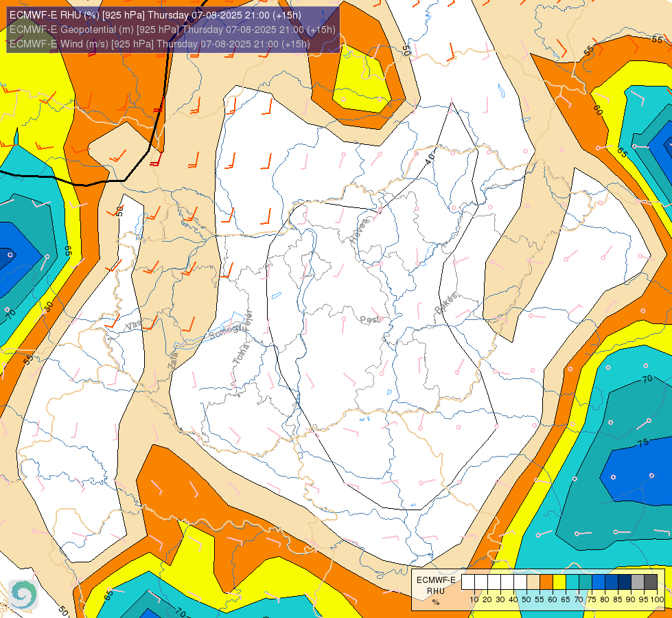The image size is (672, 618).
Task: Click the 'Békés' county label on the map
Action: pyautogui.click(x=445, y=303)
